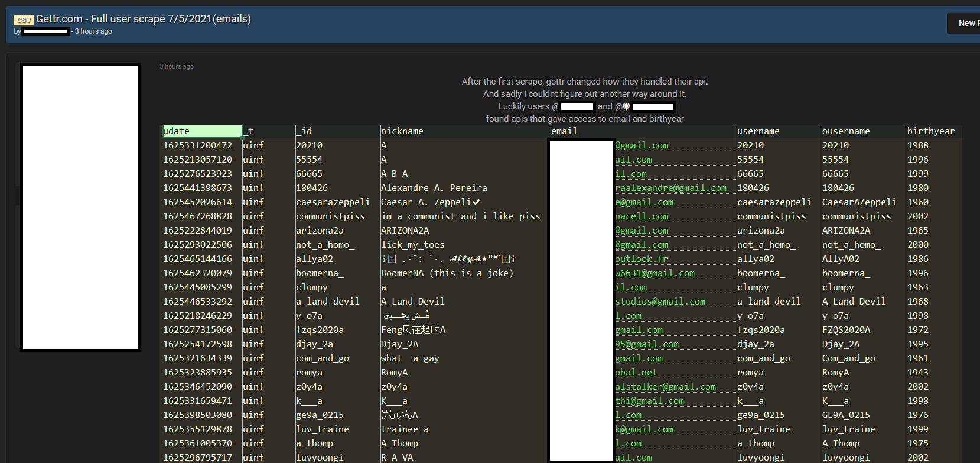Click nickname 'trainee a'
The height and width of the screenshot is (463, 980).
click(x=405, y=429)
